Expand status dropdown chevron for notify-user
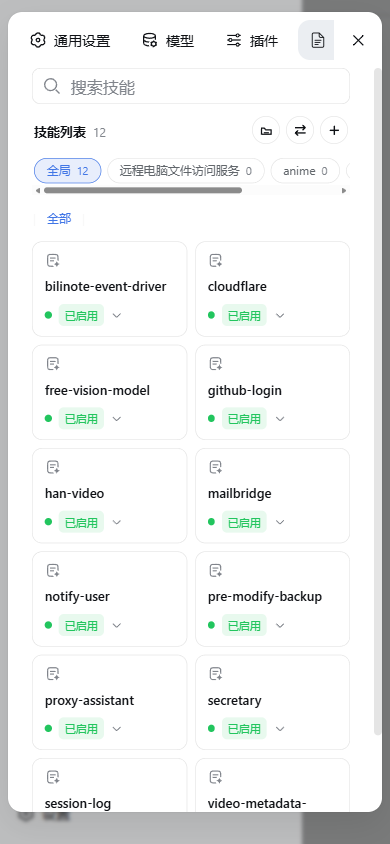This screenshot has width=390, height=844. point(117,625)
